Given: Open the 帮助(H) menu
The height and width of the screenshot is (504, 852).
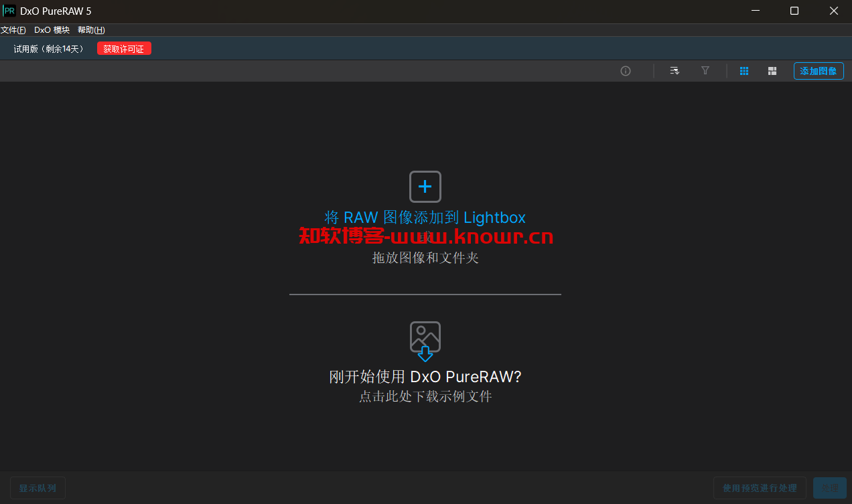Looking at the screenshot, I should pos(91,30).
